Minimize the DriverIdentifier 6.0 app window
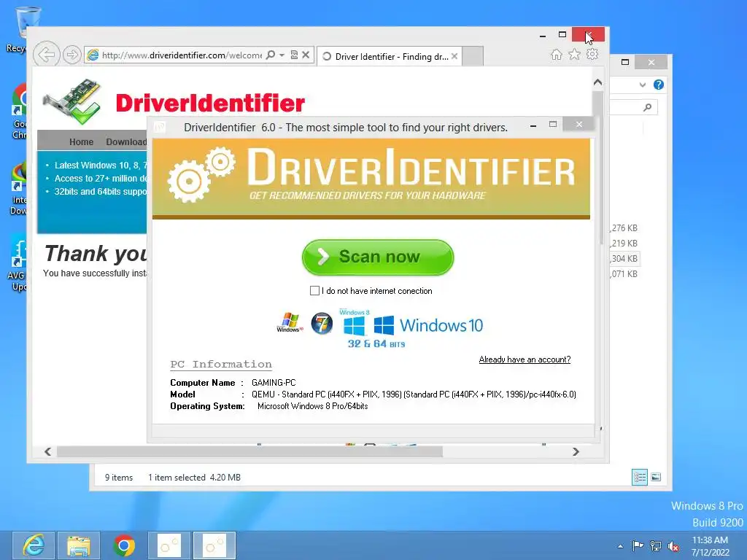This screenshot has width=747, height=560. 533,125
